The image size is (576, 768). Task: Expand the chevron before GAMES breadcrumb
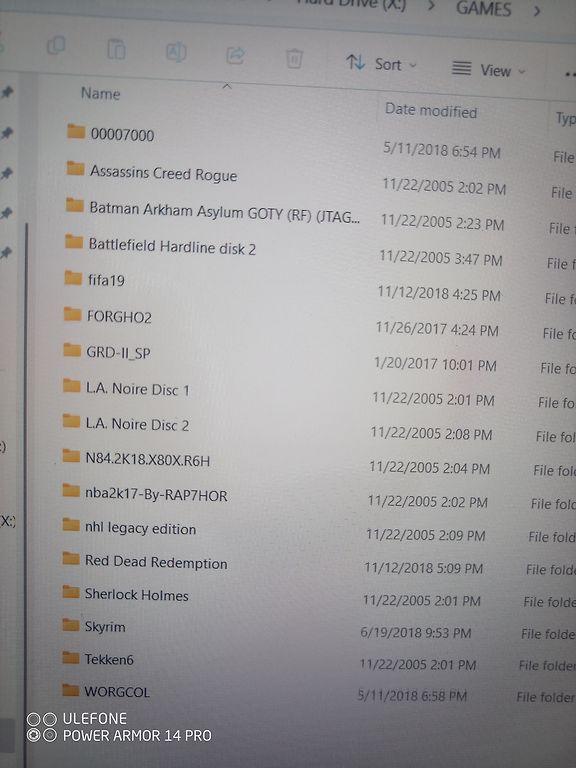click(x=431, y=6)
